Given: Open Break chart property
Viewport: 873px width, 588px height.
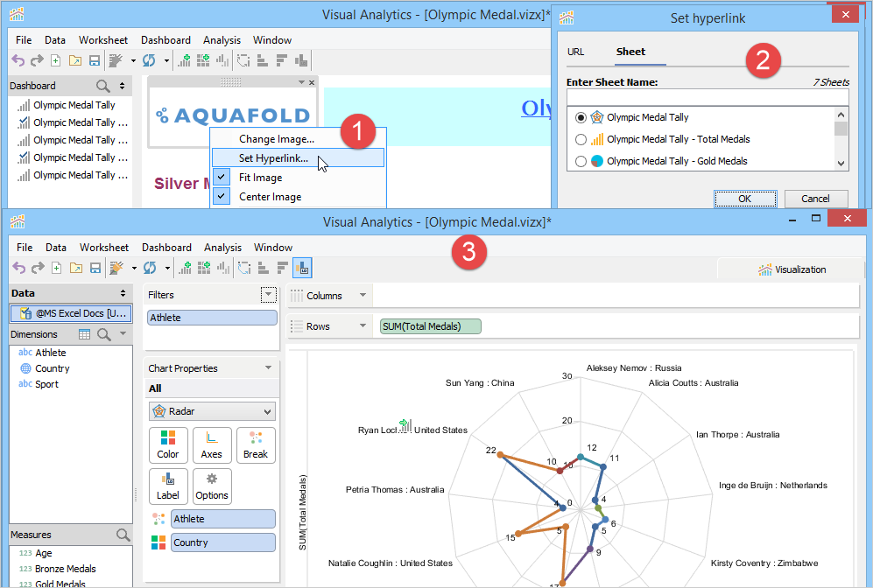Looking at the screenshot, I should (256, 445).
